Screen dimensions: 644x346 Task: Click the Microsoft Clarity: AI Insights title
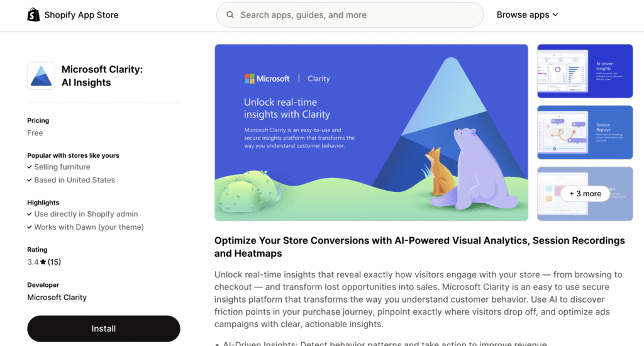coord(103,76)
